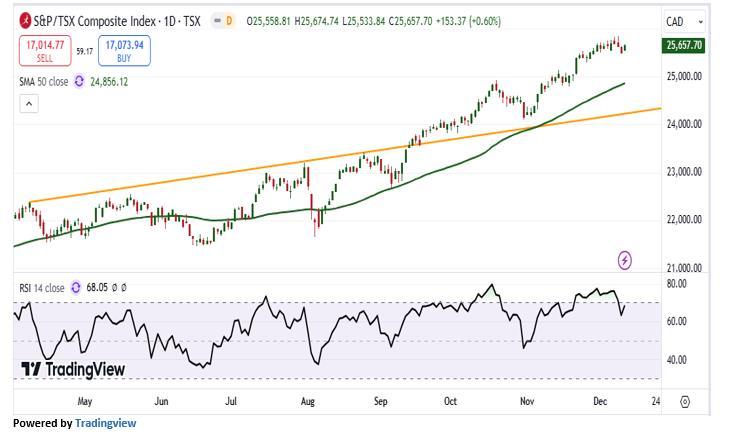Click the market status D badge

pos(229,21)
